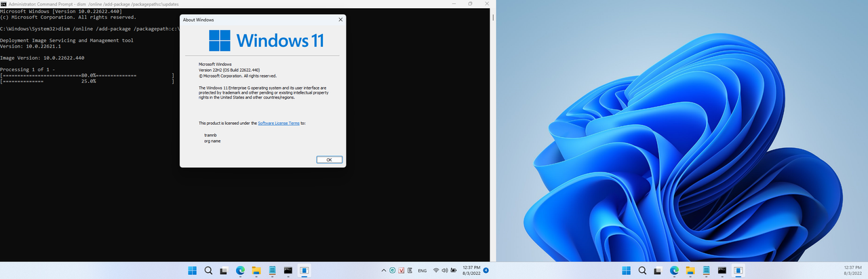This screenshot has width=868, height=279.
Task: Close the About Windows dialog
Action: (340, 20)
